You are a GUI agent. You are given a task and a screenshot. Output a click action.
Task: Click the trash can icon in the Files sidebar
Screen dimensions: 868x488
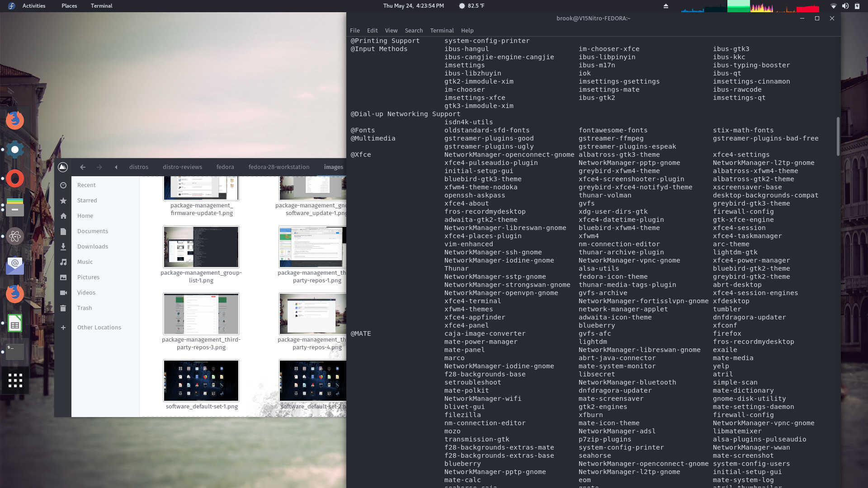click(63, 308)
